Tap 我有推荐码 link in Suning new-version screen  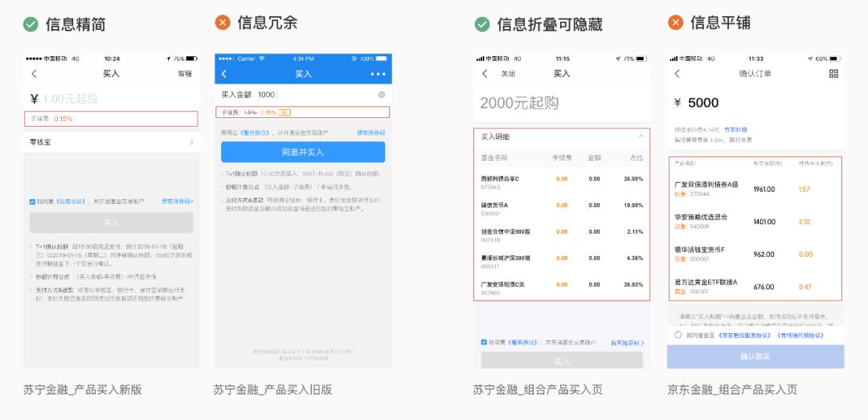click(177, 202)
